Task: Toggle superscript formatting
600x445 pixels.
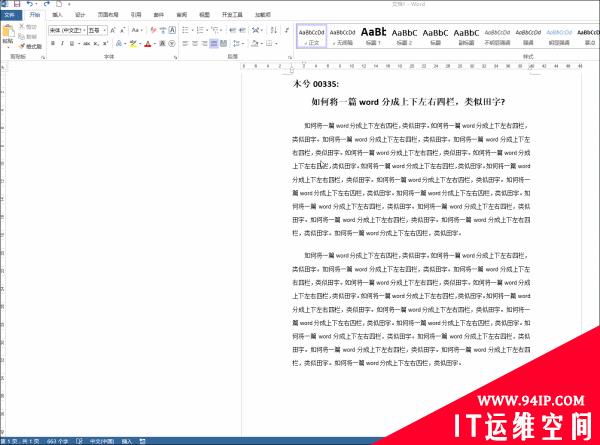Action: pyautogui.click(x=106, y=44)
